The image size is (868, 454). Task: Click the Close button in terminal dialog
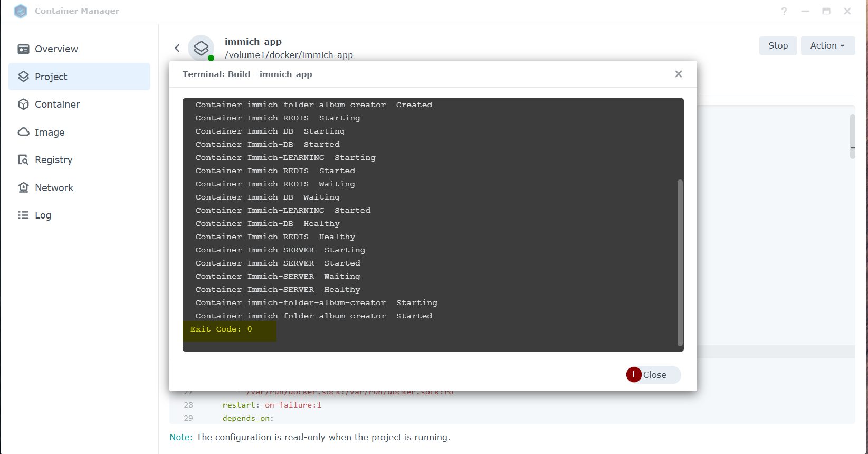[654, 375]
